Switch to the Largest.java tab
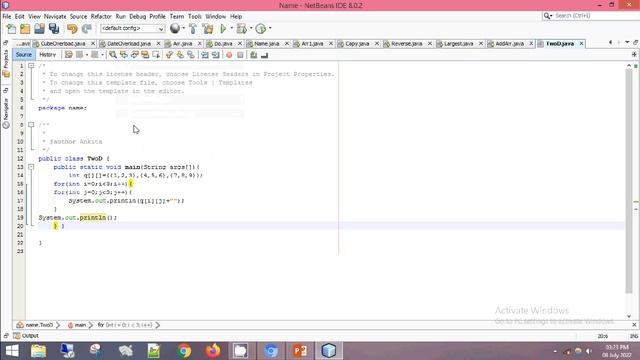640x360 pixels. (458, 43)
